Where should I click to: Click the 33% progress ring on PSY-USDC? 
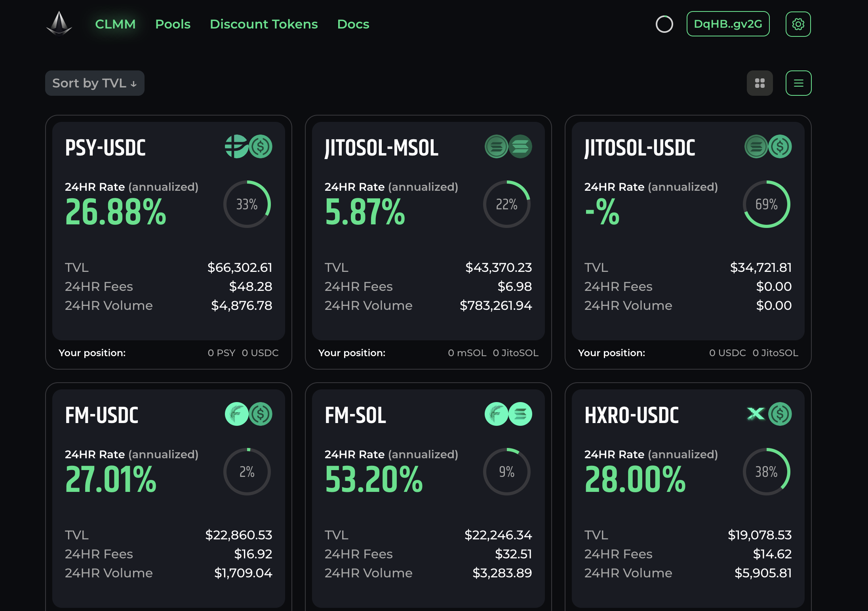[247, 204]
